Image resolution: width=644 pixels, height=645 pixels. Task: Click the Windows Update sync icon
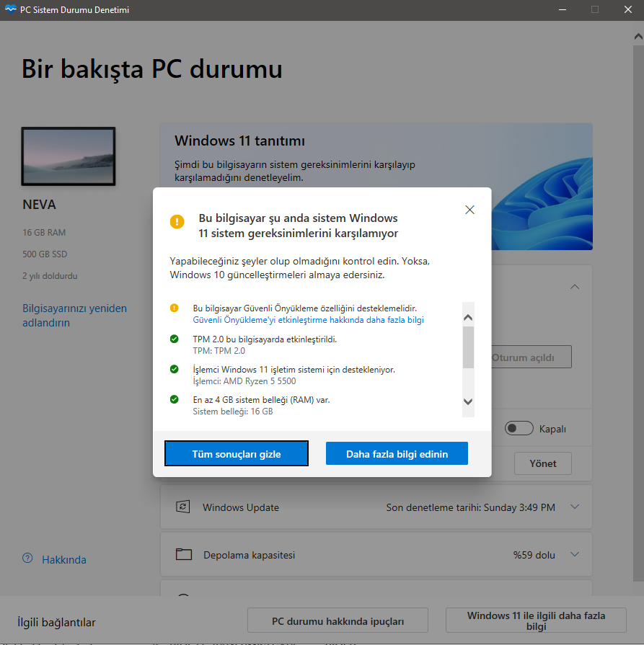[183, 507]
